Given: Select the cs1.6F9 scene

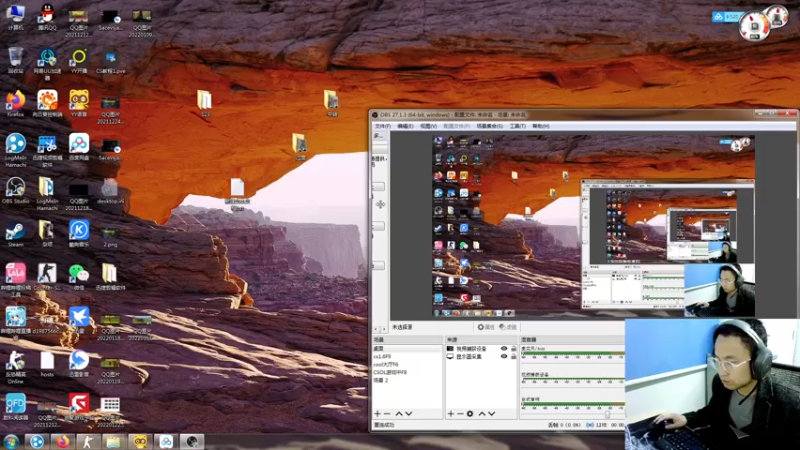Looking at the screenshot, I should (408, 357).
